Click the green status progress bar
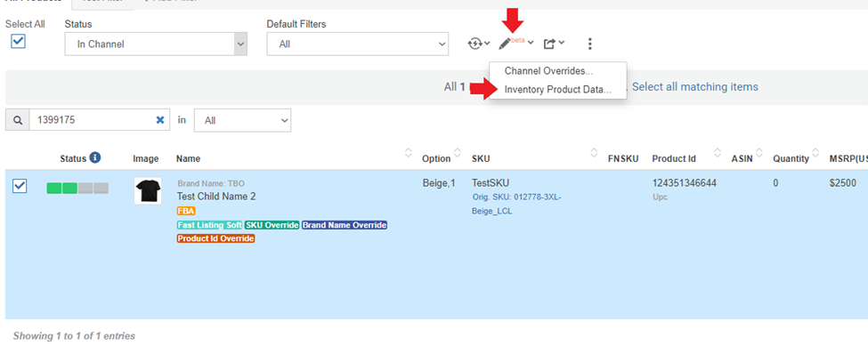Viewport: 868px width, 346px height. 77,189
